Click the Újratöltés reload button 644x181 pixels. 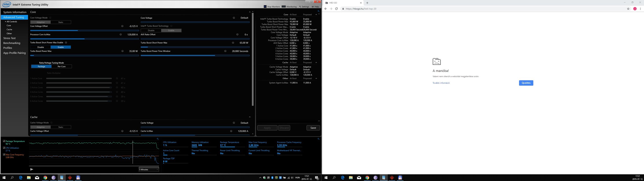click(526, 83)
